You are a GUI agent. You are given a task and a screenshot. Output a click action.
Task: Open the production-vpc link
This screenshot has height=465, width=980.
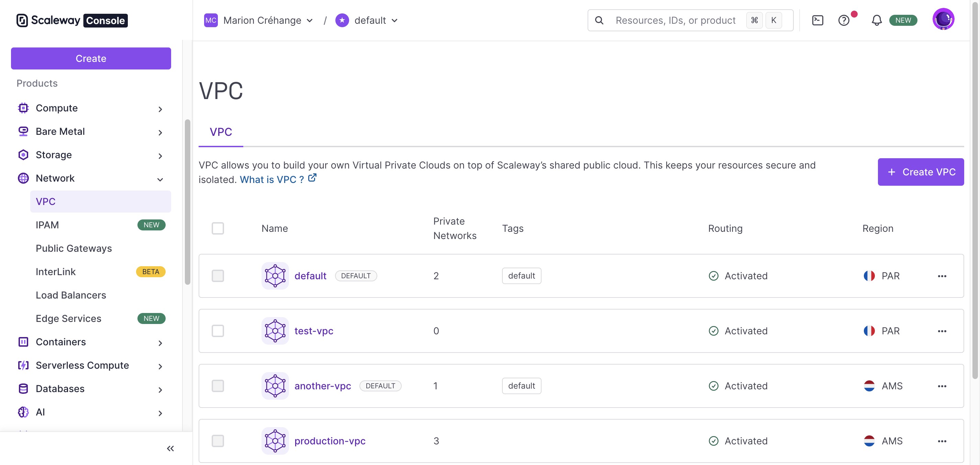[x=330, y=441]
